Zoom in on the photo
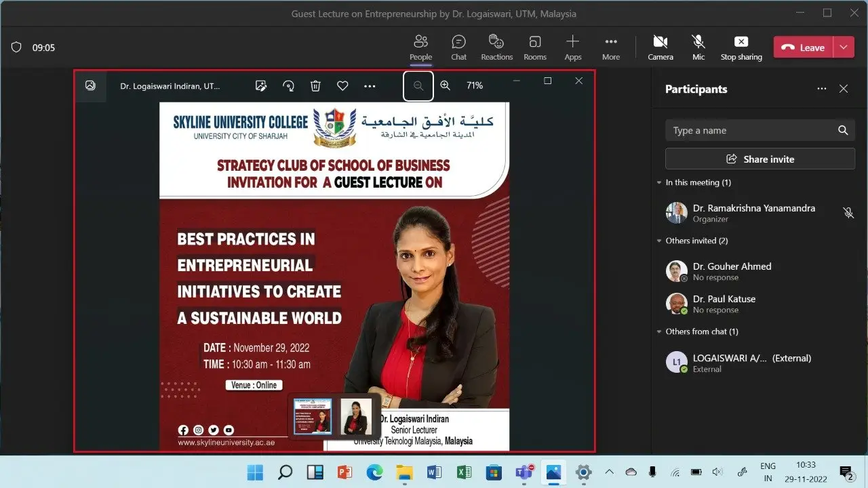 click(x=446, y=85)
